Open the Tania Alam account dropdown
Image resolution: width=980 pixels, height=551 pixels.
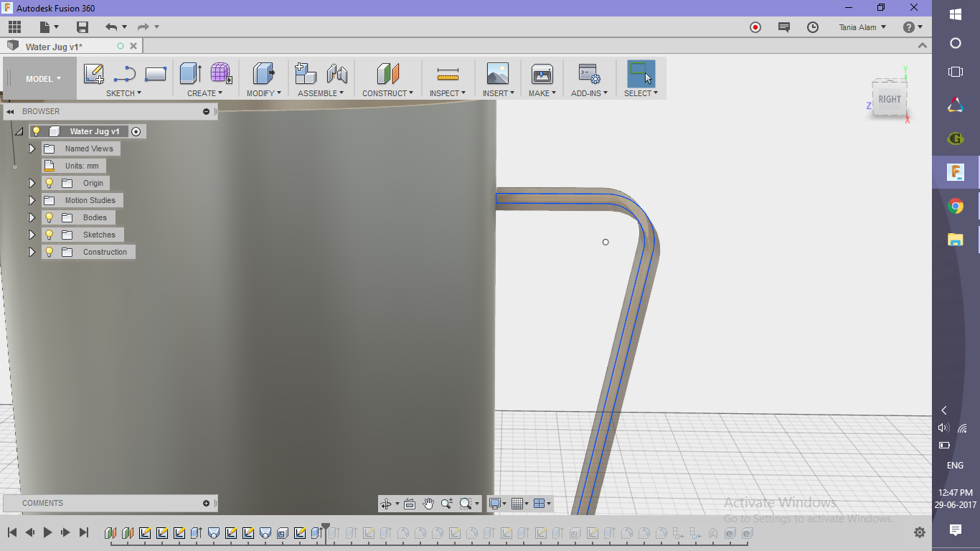coord(862,27)
